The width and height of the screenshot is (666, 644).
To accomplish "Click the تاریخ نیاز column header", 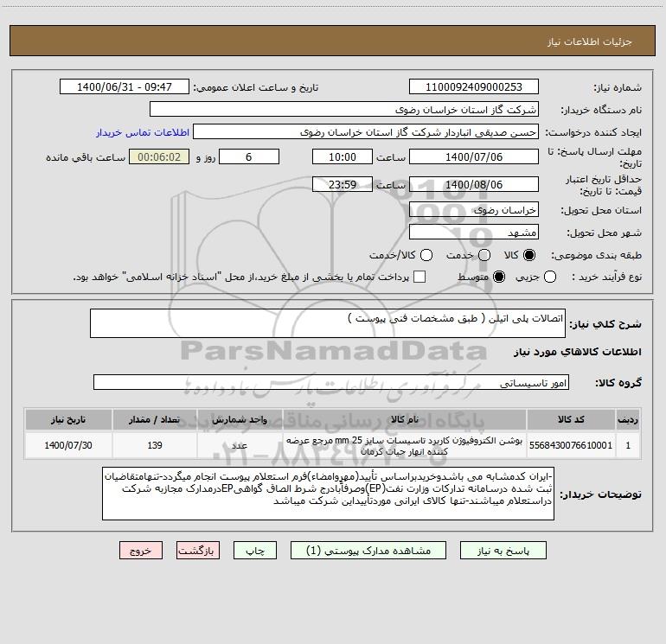I will [x=68, y=419].
